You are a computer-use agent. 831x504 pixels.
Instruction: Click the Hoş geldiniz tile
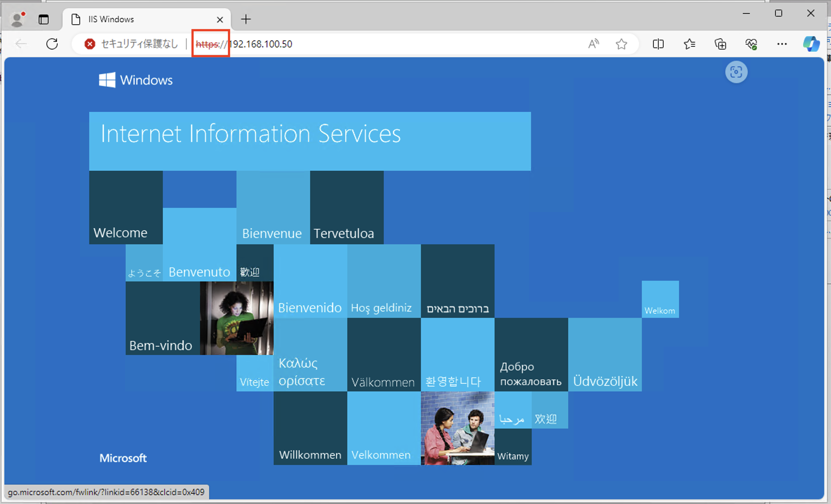pos(384,281)
